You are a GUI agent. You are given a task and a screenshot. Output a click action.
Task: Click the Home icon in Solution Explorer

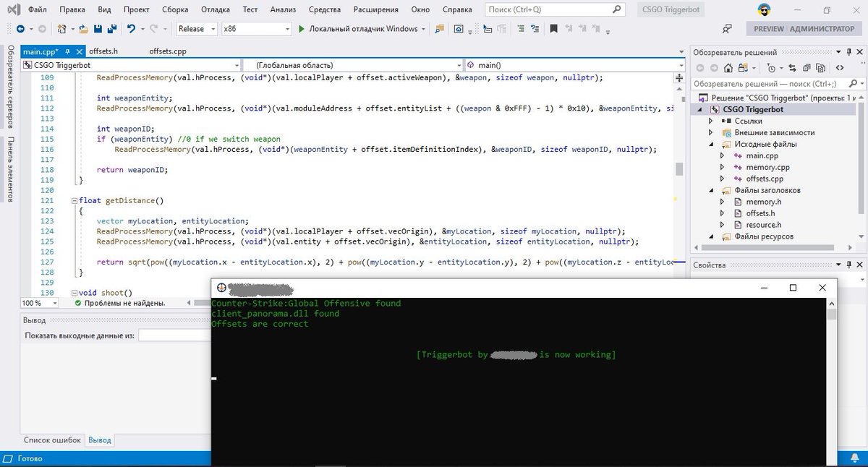click(x=728, y=68)
